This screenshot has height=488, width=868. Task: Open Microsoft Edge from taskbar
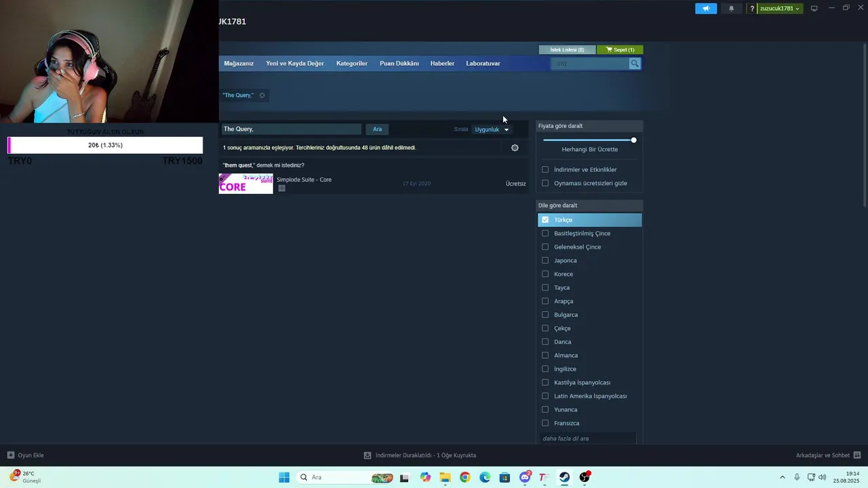click(x=485, y=477)
